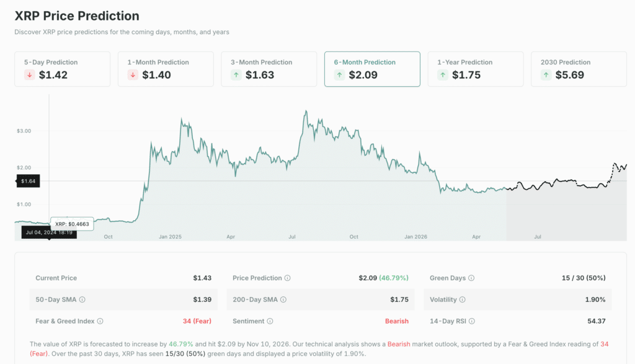
Task: Select the 6-Month Prediction card
Action: pos(372,69)
